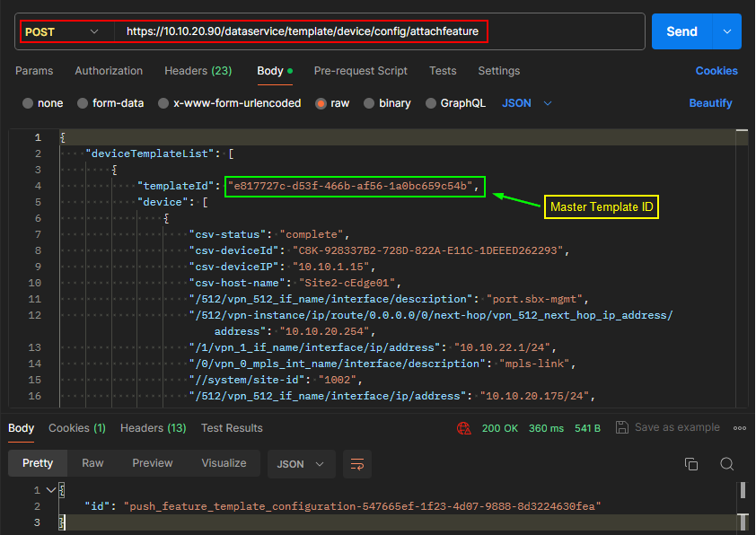Click the red SSL certificate error icon
This screenshot has width=756, height=535.
463,428
